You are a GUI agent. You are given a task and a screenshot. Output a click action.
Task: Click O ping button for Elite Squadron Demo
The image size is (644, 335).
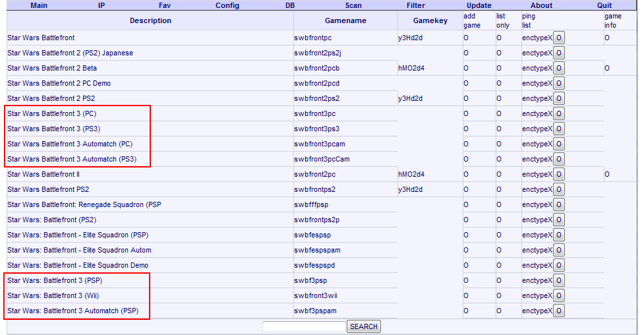click(558, 266)
